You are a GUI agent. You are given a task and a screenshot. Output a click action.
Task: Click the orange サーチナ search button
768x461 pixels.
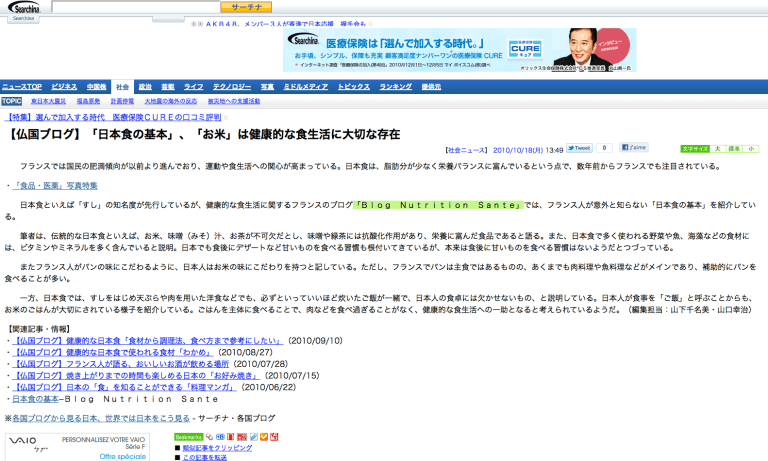246,7
